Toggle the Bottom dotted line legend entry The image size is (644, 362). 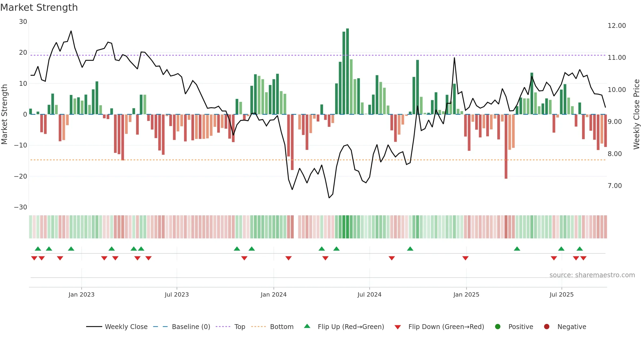pyautogui.click(x=272, y=327)
